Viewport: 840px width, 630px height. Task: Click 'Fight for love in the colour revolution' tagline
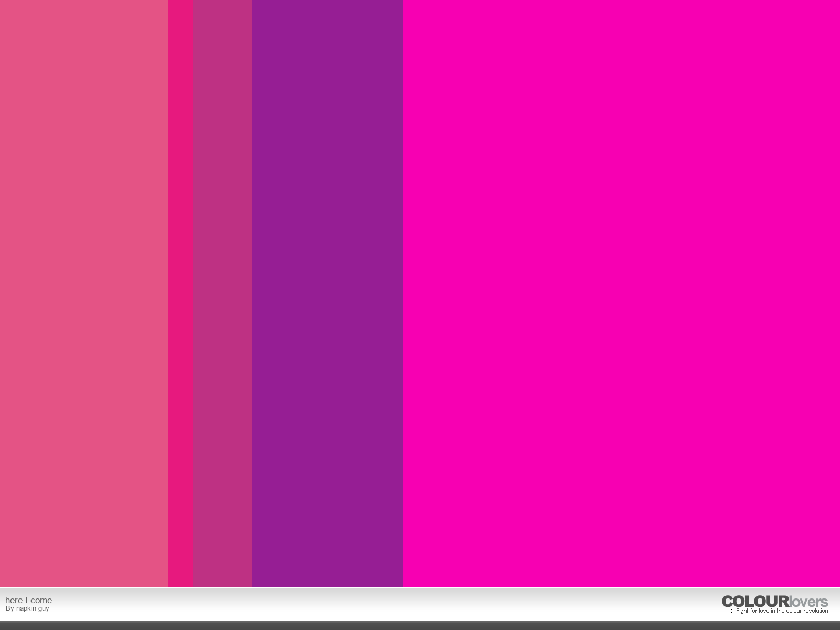click(x=782, y=611)
